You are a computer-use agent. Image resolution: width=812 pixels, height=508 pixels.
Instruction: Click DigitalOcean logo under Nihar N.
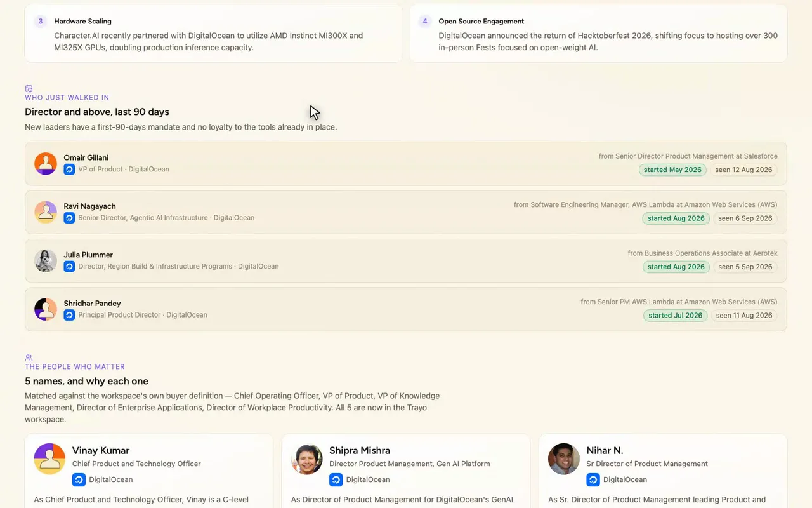click(x=593, y=479)
